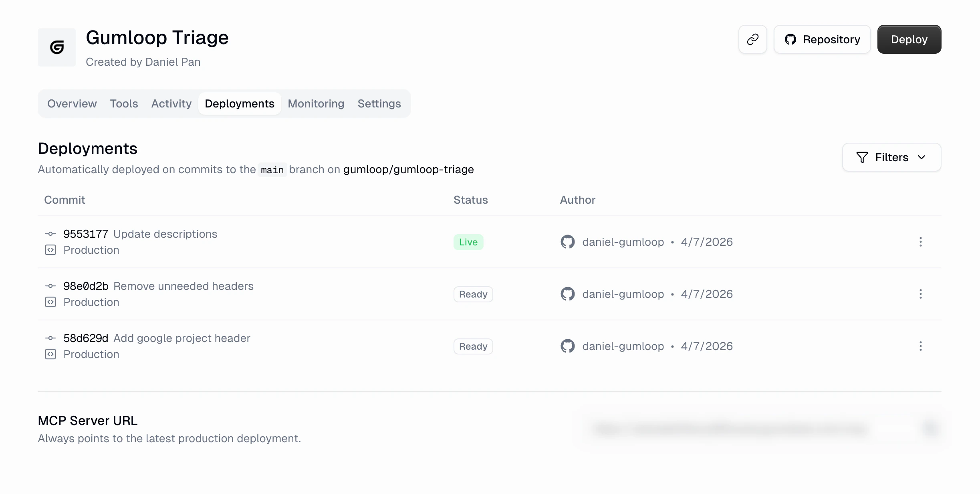Screen dimensions: 980x494
Task: Open the Repository on GitHub
Action: tap(822, 39)
